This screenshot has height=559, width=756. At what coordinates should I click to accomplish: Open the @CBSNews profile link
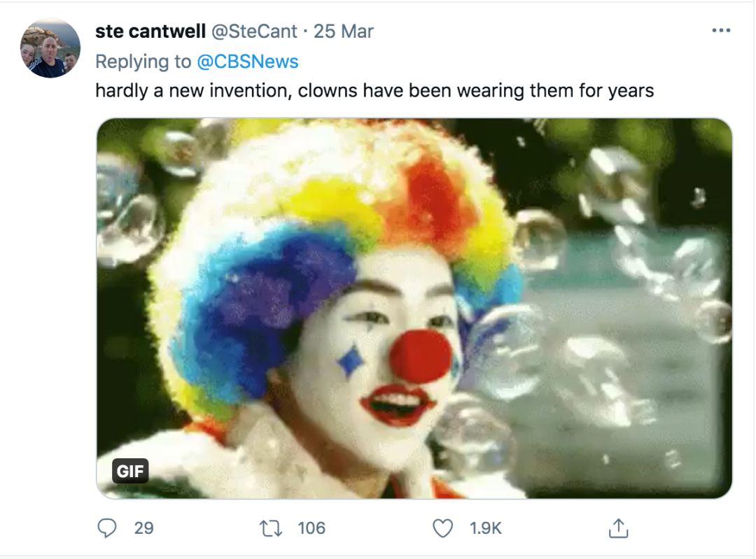[247, 62]
